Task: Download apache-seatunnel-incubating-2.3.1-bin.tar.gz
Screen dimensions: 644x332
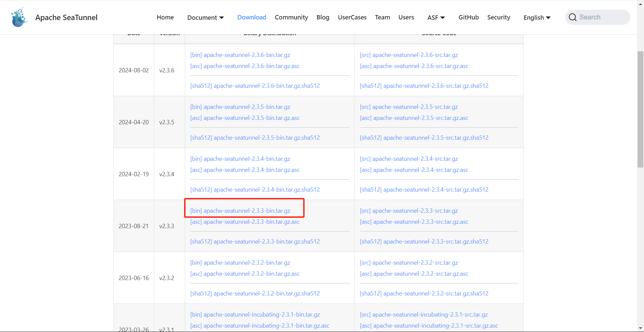Action: (x=255, y=315)
